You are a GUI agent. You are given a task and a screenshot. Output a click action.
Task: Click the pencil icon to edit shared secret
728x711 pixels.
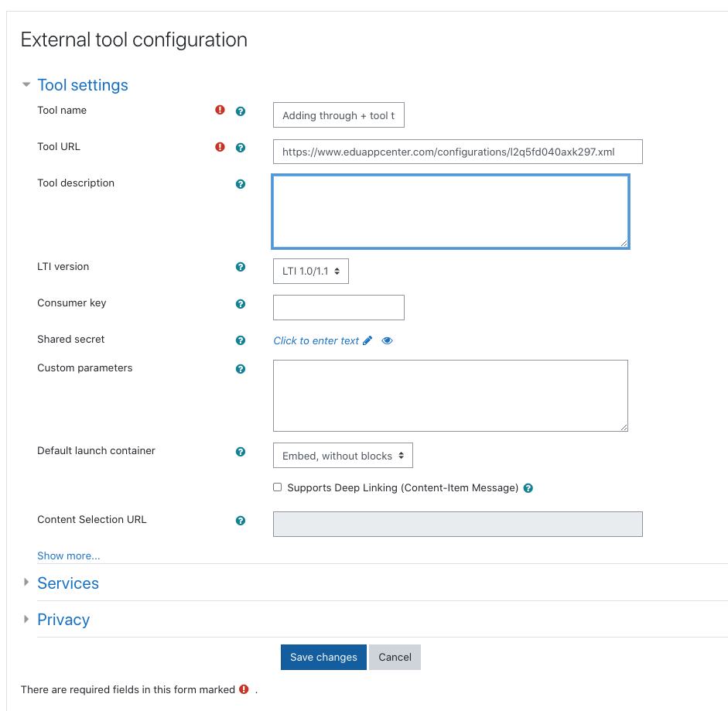coord(367,340)
